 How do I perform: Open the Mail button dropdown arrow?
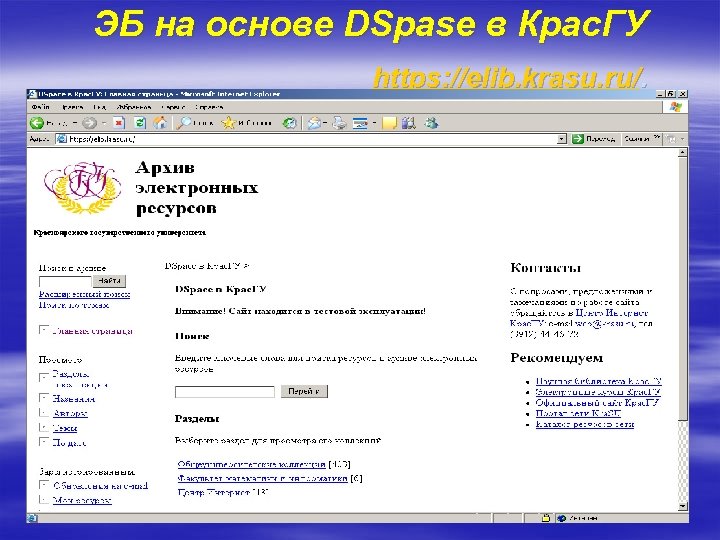pyautogui.click(x=325, y=123)
